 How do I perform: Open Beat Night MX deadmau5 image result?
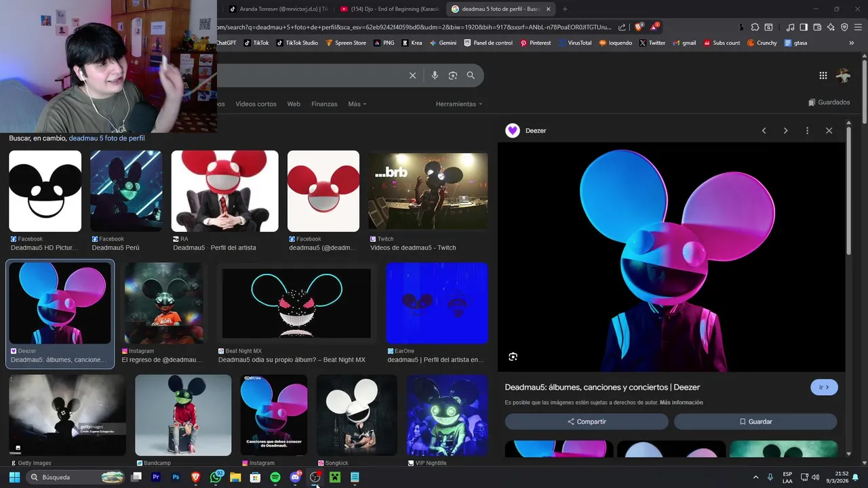tap(296, 303)
